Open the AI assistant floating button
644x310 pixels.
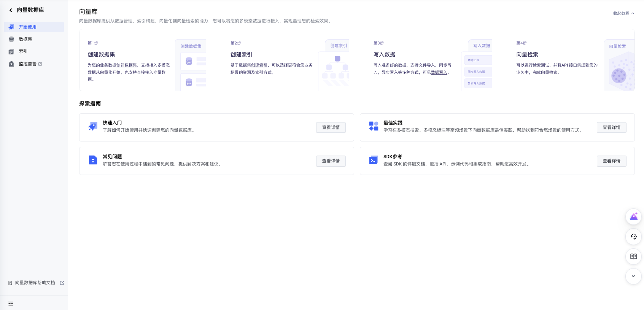(634, 217)
